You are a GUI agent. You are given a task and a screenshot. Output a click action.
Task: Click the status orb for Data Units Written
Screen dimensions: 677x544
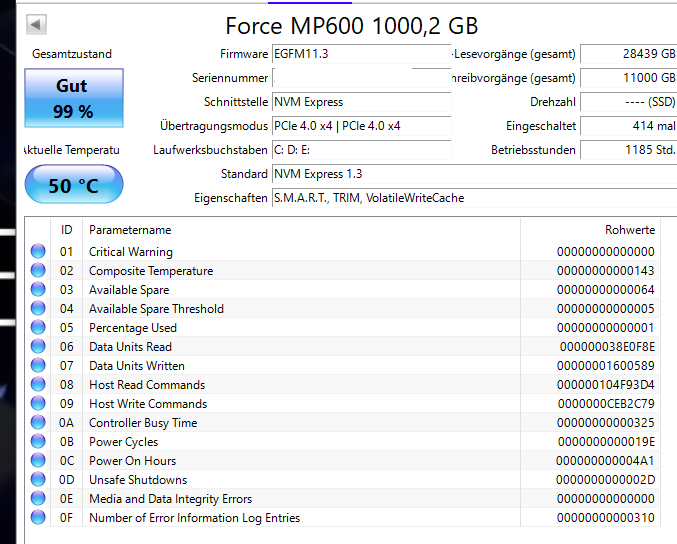pos(38,365)
